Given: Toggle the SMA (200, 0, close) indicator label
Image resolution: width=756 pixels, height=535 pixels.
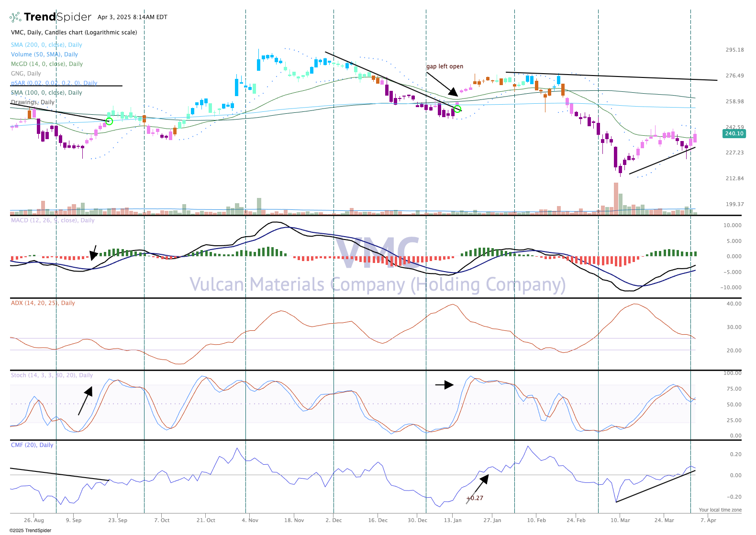Looking at the screenshot, I should click(x=46, y=45).
